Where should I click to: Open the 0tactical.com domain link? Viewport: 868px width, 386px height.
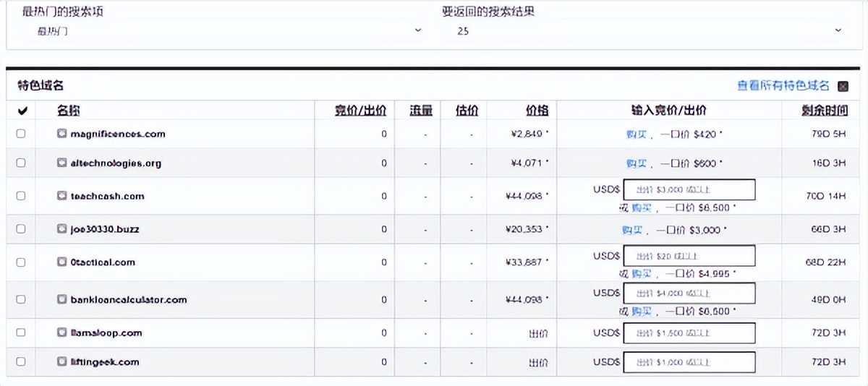(x=103, y=262)
